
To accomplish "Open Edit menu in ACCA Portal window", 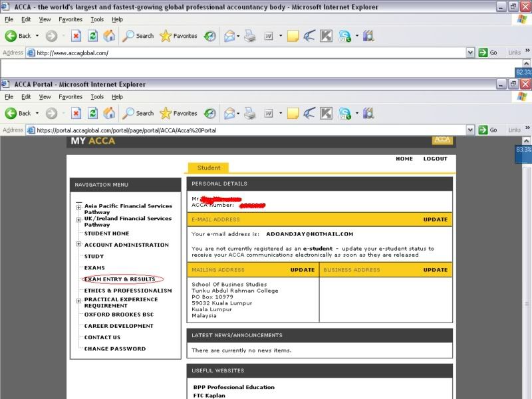I will click(26, 97).
